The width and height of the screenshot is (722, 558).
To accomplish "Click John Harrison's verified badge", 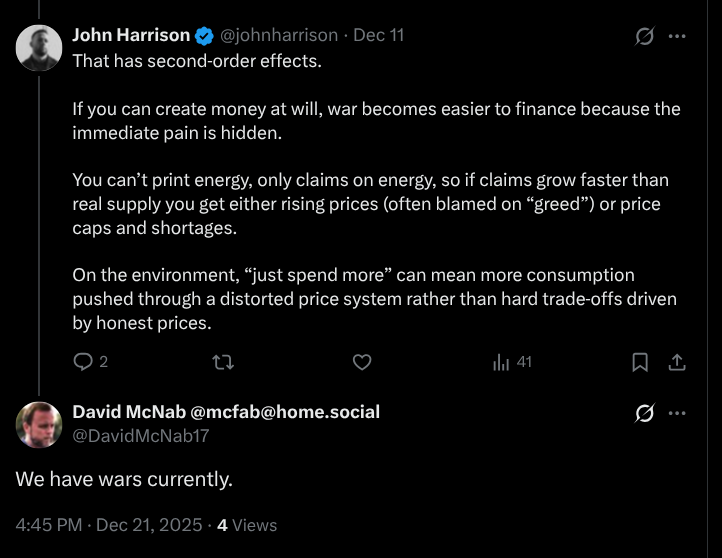I will [x=205, y=36].
